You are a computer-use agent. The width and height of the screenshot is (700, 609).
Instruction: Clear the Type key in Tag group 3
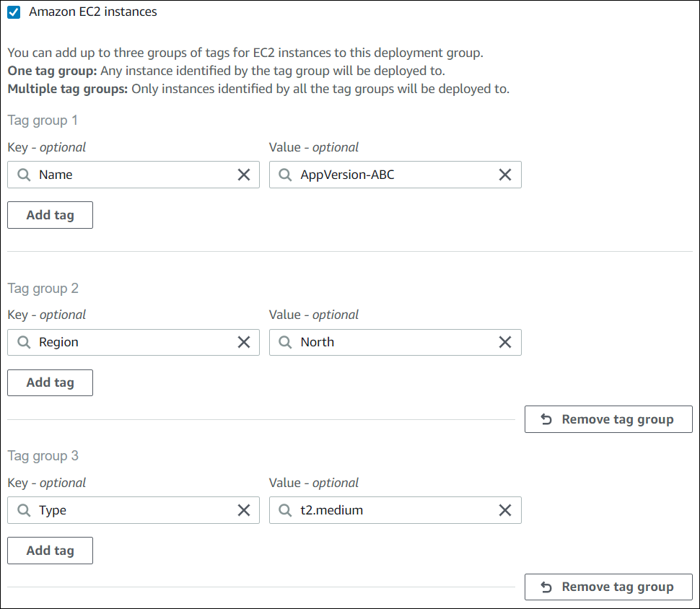click(243, 510)
